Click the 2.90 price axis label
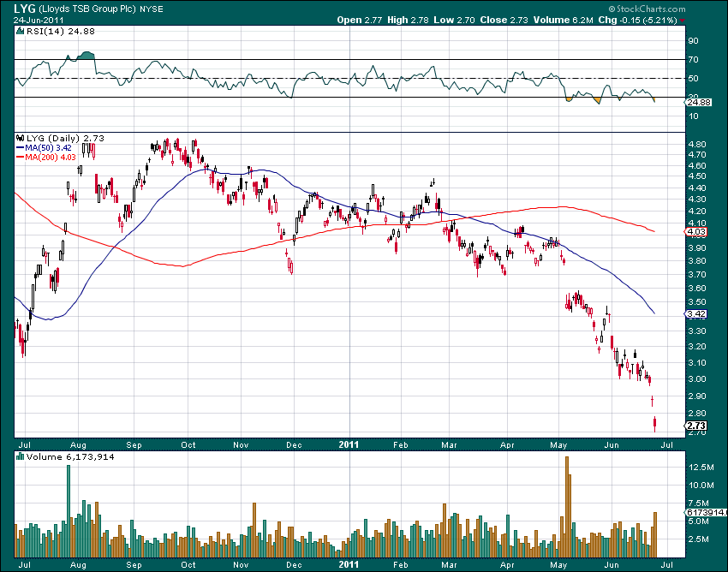The width and height of the screenshot is (728, 572). (x=697, y=396)
